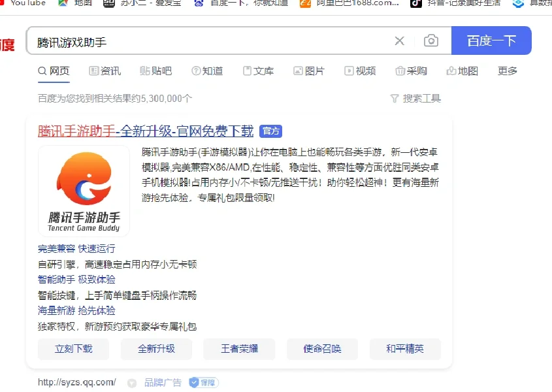This screenshot has width=552, height=392.
Task: Click the syzs.qq.com URL link
Action: pyautogui.click(x=76, y=382)
